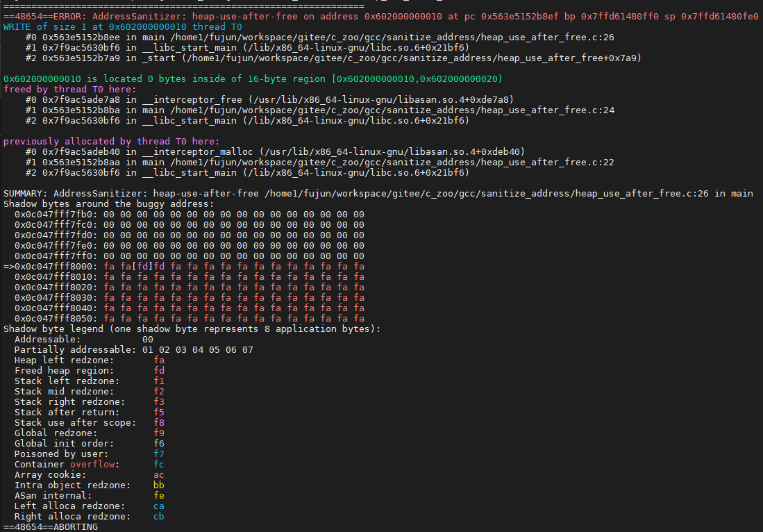763x532 pixels.
Task: Click the bb Intra object redzone code
Action: click(159, 485)
